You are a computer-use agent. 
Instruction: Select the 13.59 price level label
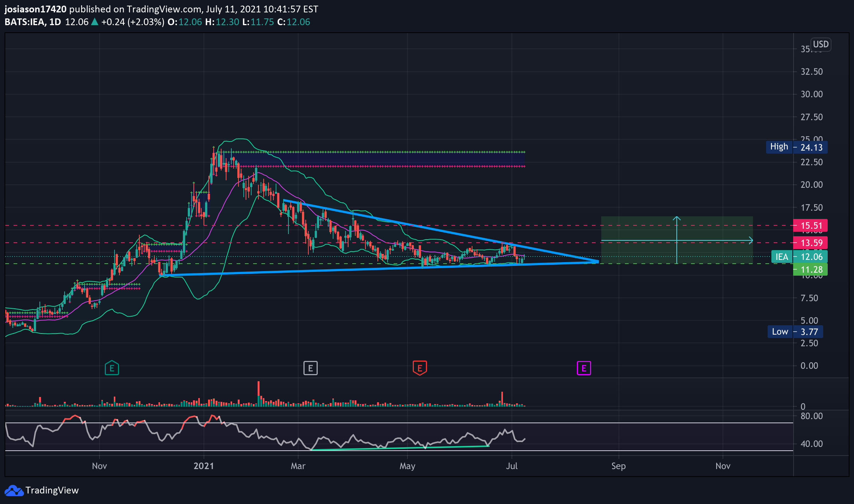pyautogui.click(x=810, y=243)
